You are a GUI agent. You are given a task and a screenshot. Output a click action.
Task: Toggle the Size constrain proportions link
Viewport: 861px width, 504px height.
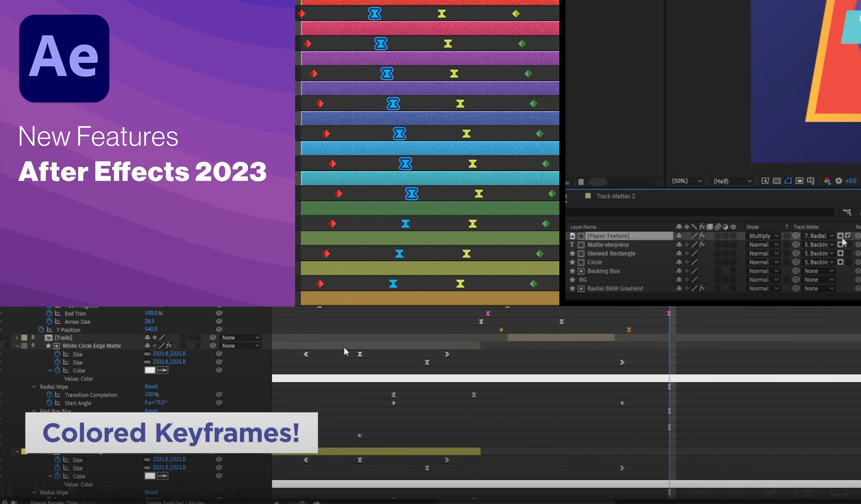[x=147, y=354]
